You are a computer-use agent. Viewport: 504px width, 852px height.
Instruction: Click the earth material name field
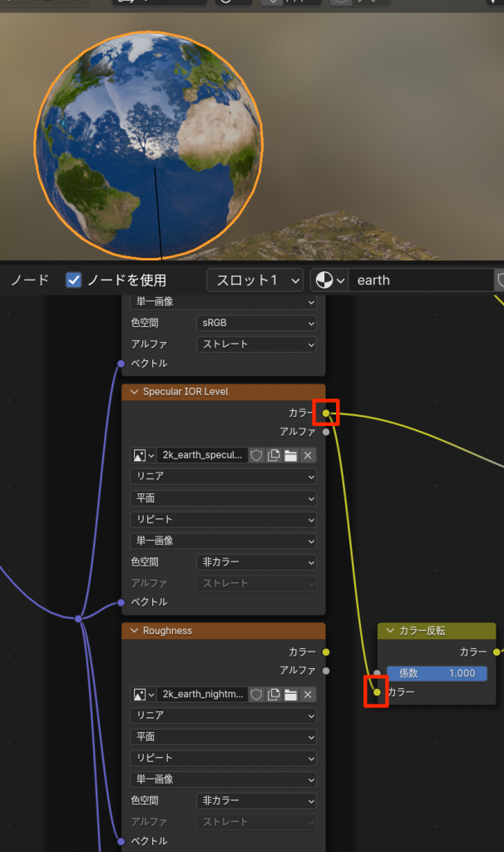420,280
